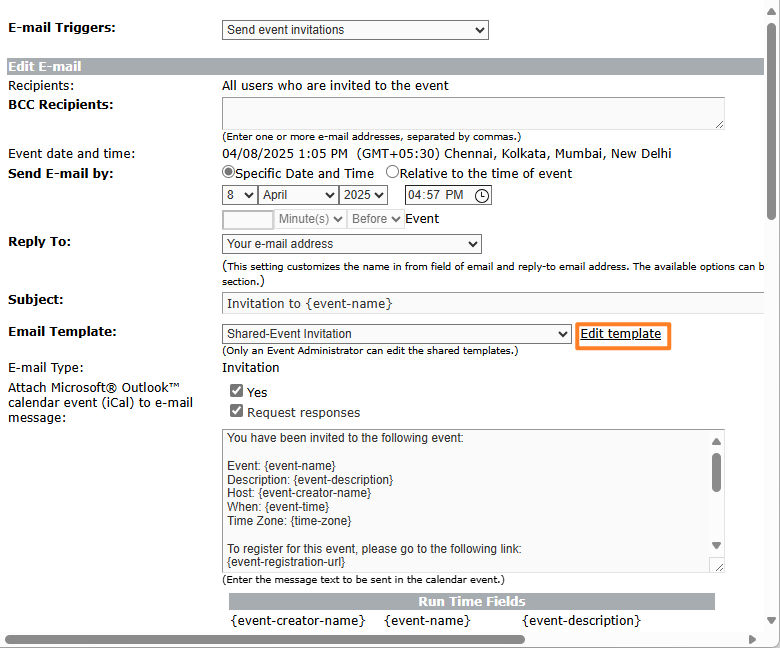Click the Run Time Fields header
The image size is (780, 648).
click(x=472, y=601)
